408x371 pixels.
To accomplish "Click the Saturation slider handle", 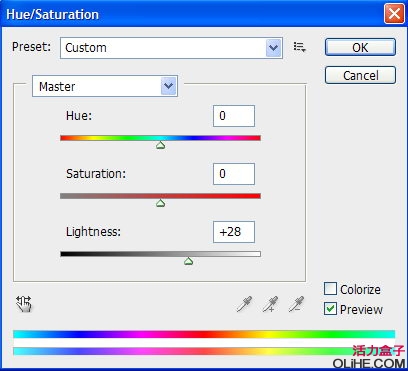I will [161, 203].
